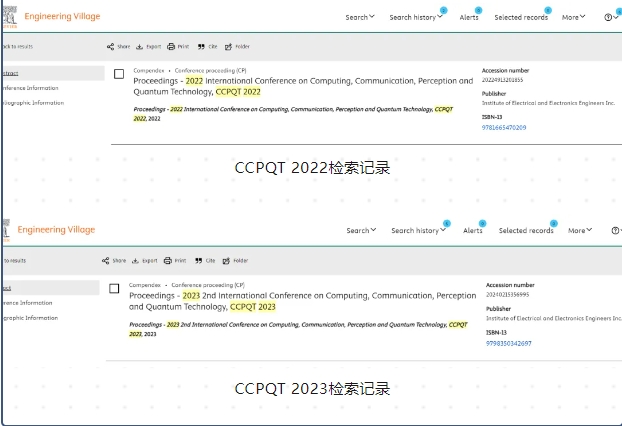The image size is (622, 426).
Task: Click accession number 20240215356995
Action: click(507, 295)
